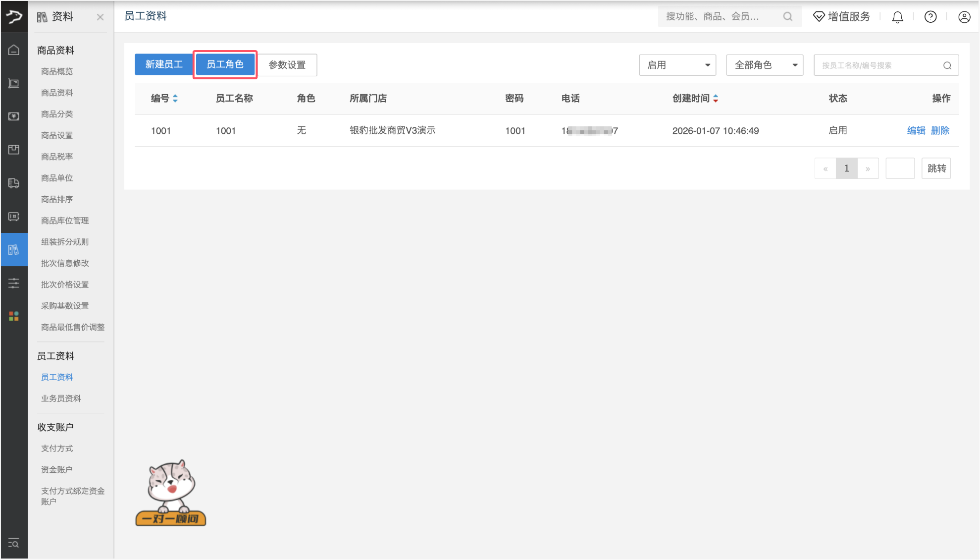Screen dimensions: 980x560
Task: Open the 启用 status filter dropdown
Action: tap(677, 64)
